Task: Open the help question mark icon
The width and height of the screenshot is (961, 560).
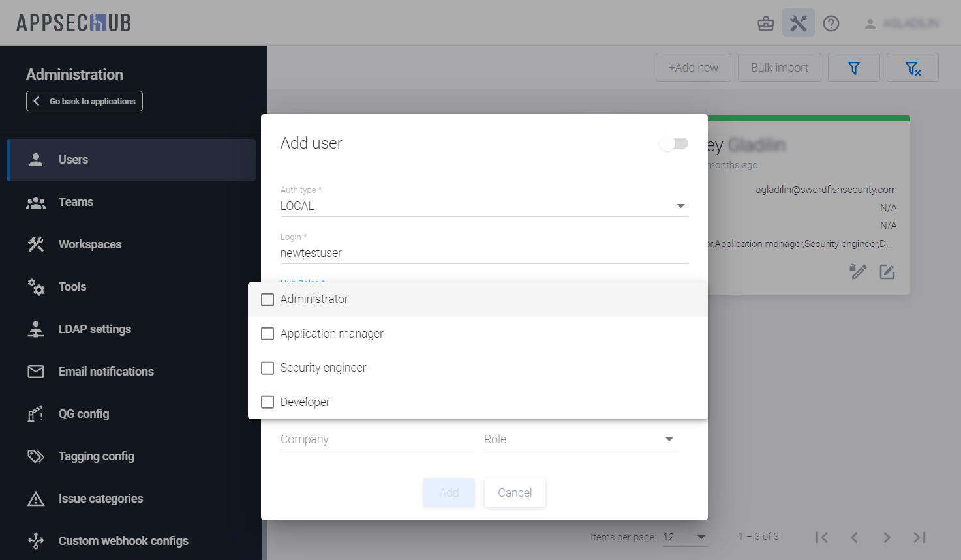Action: (x=831, y=24)
